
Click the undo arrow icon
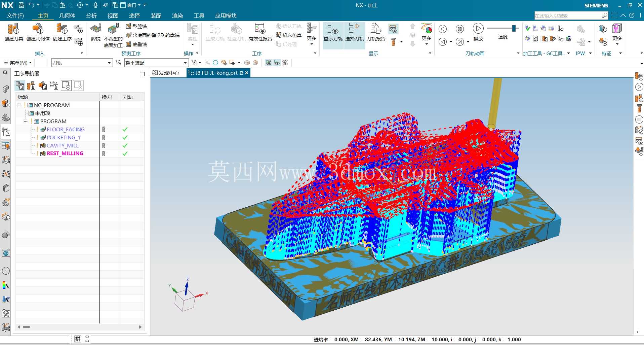(x=31, y=5)
